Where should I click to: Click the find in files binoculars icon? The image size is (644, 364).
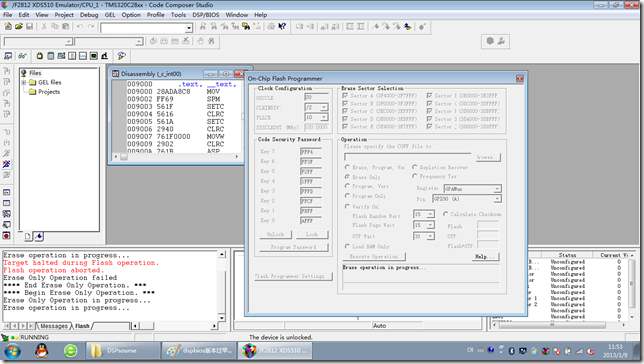pyautogui.click(x=246, y=27)
